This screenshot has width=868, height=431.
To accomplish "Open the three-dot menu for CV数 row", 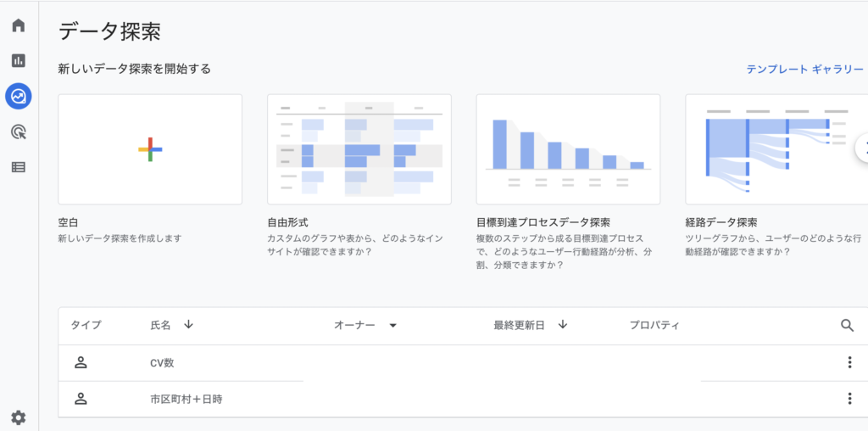I will pos(849,363).
